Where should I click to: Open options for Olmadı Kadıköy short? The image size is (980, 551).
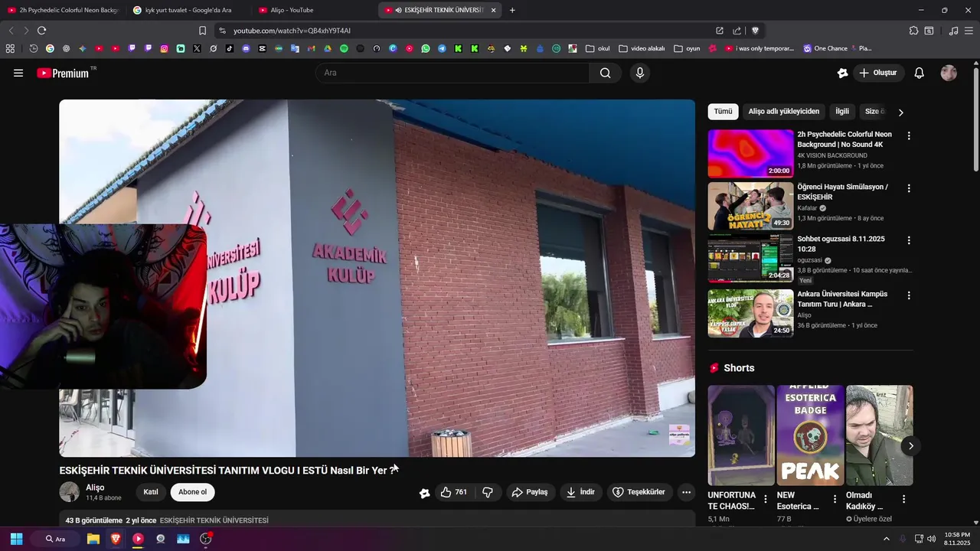tap(903, 499)
